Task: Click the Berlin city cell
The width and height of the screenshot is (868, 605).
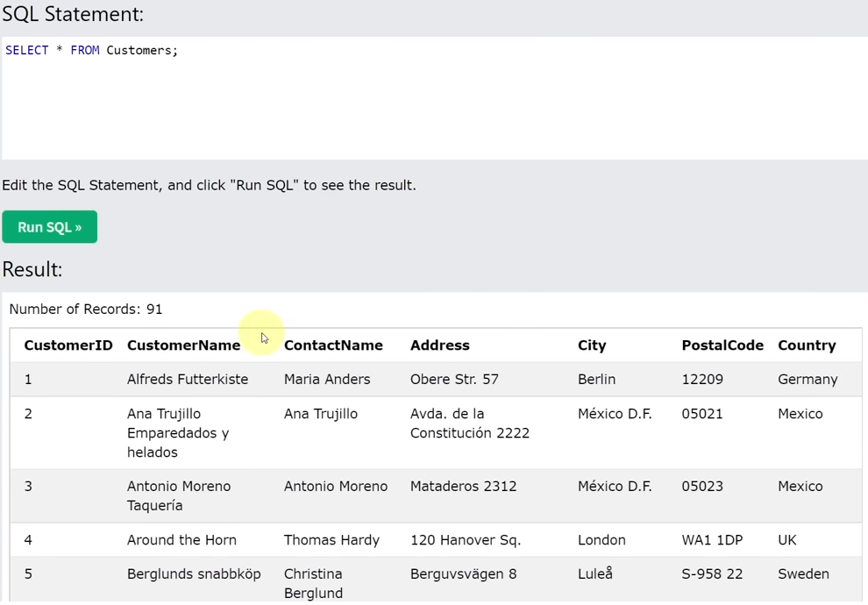Action: [x=597, y=379]
